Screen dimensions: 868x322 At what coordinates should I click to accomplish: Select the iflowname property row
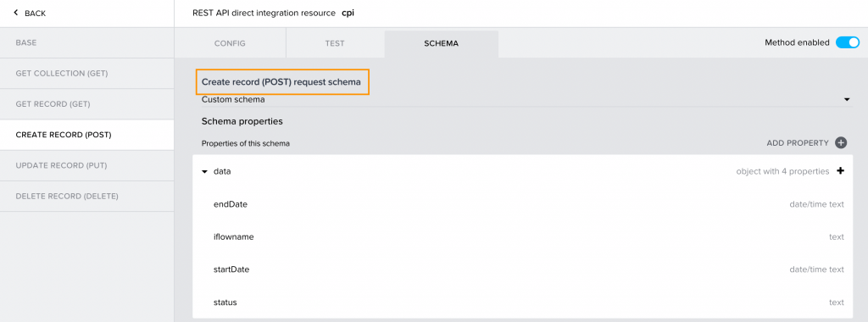tap(522, 236)
